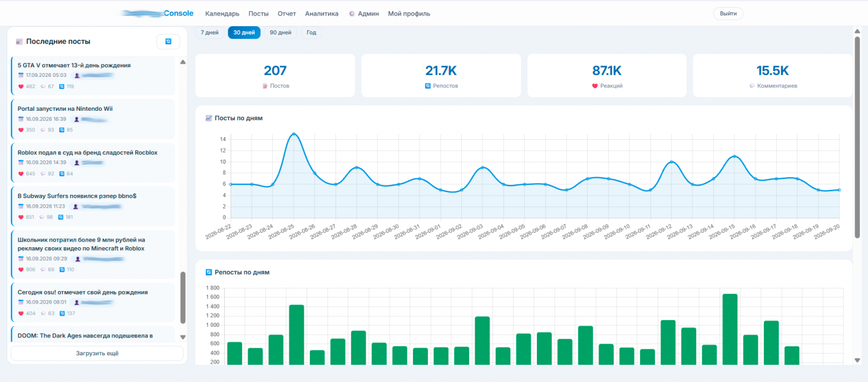Click the heart icon on the GTA V post

pos(21,86)
